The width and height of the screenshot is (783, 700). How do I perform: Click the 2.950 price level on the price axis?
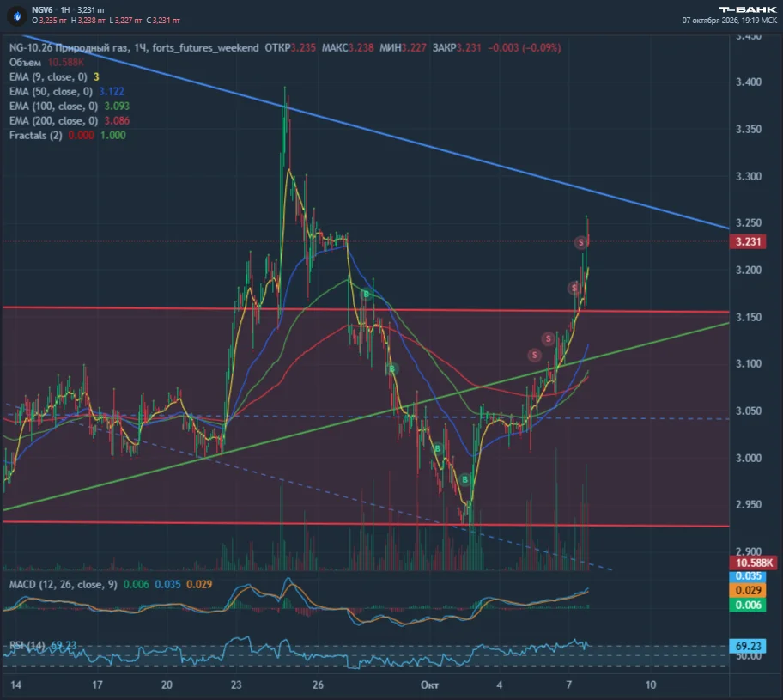(x=749, y=505)
